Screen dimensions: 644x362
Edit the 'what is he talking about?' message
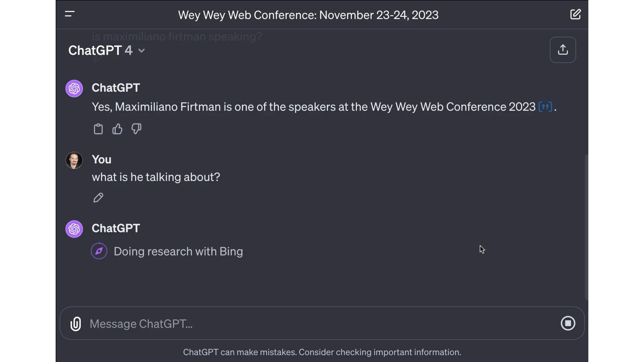pyautogui.click(x=98, y=198)
